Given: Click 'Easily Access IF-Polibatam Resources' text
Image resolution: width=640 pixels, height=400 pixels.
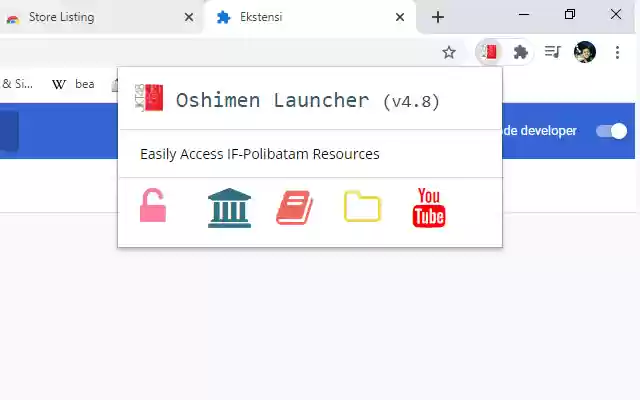Looking at the screenshot, I should (x=260, y=154).
